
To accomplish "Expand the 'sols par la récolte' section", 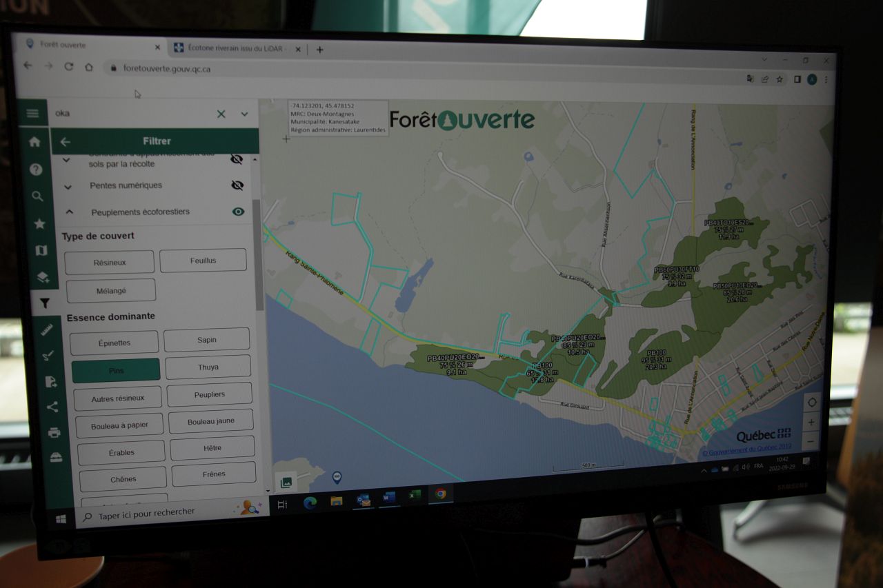I will (x=67, y=161).
